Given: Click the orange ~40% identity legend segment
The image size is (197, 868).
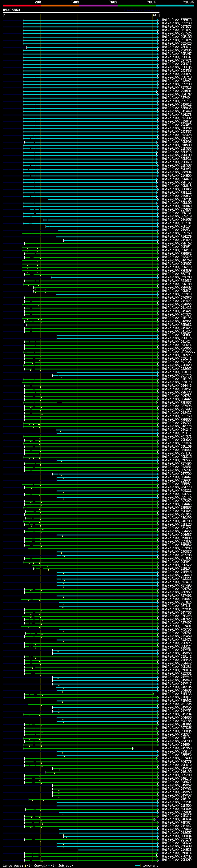Looking at the screenshot, I should click(60, 6).
